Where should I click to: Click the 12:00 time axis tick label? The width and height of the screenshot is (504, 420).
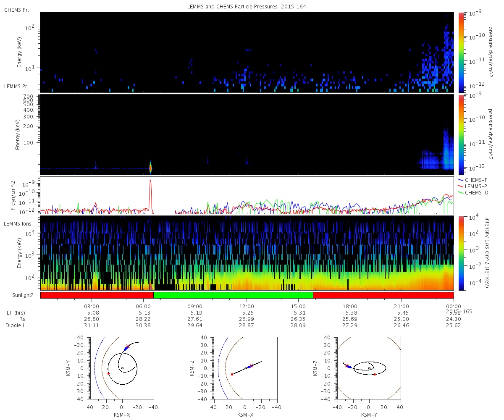[x=247, y=307]
